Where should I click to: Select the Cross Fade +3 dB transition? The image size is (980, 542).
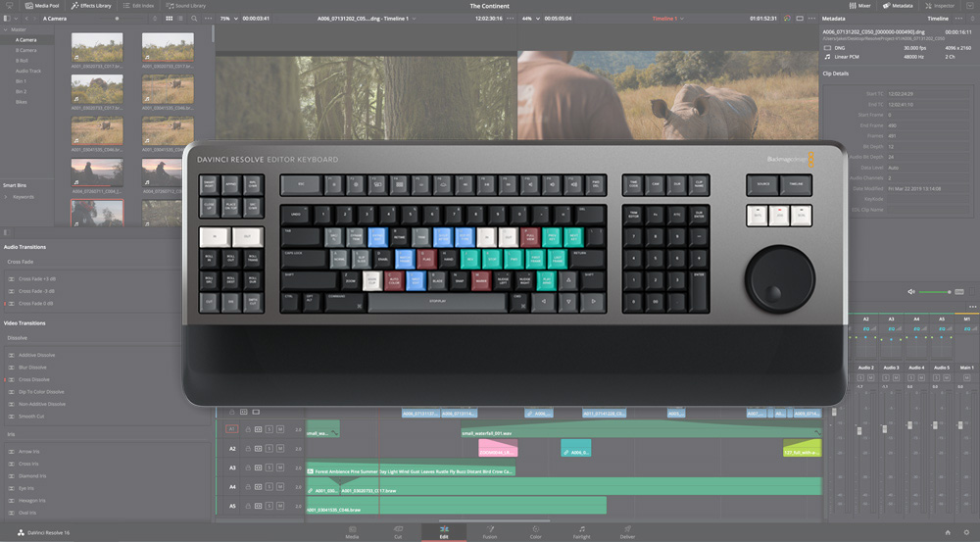point(36,278)
